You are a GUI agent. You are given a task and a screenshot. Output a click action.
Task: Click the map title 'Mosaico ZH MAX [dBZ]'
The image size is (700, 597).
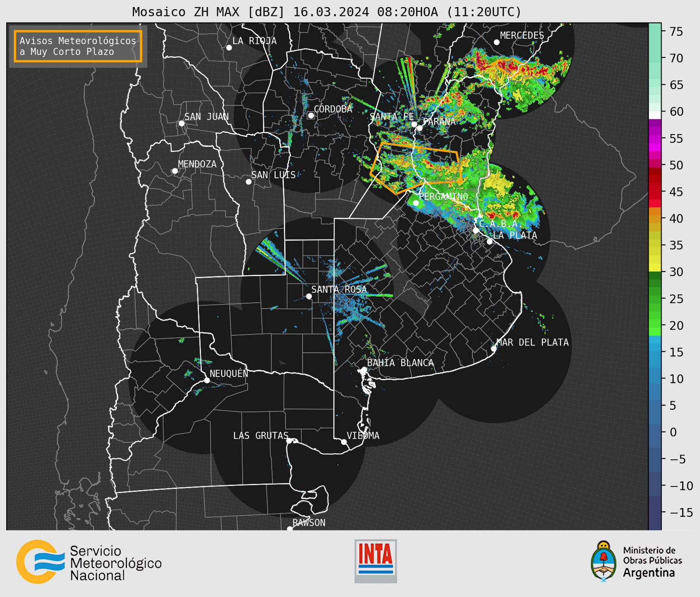click(x=209, y=12)
